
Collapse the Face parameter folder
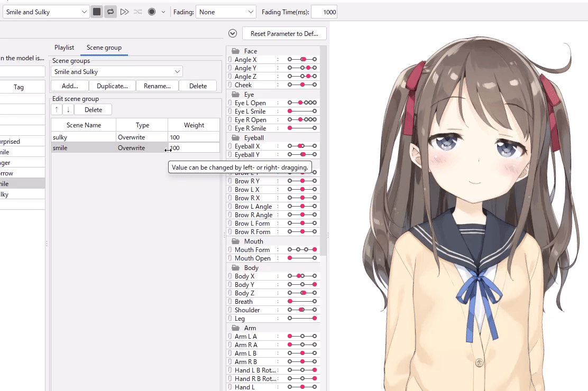[x=235, y=51]
